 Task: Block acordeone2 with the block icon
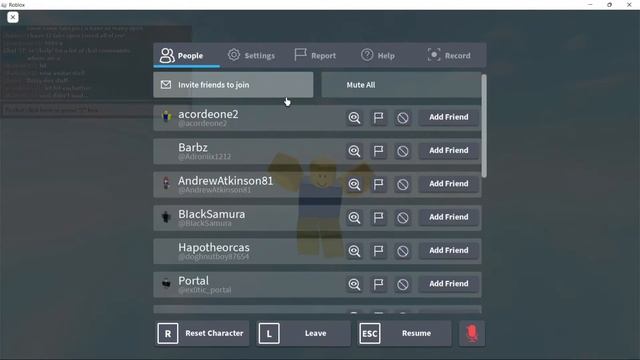pos(402,118)
